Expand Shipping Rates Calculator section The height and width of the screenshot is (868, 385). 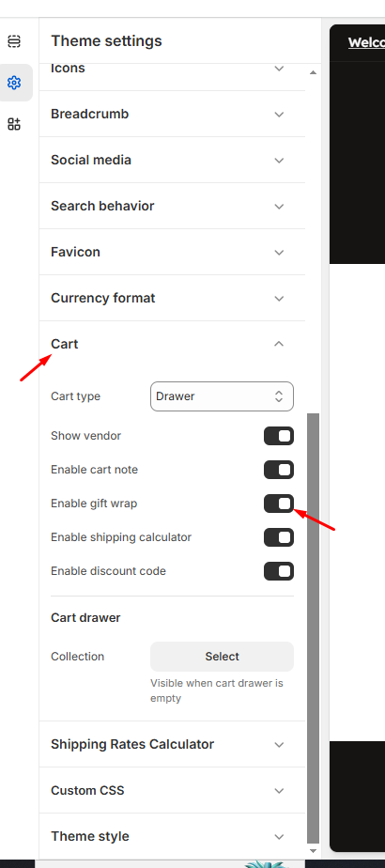pos(172,745)
